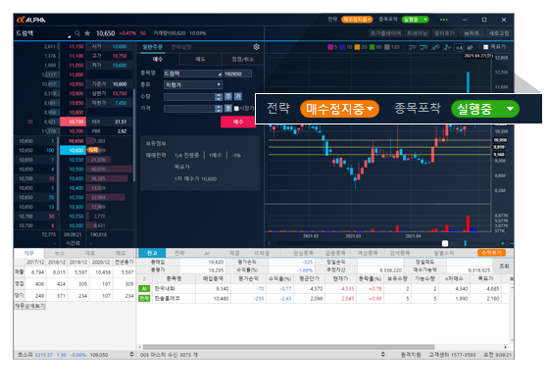Expand the top stock name selector triangle
This screenshot has width=549, height=392.
(69, 36)
